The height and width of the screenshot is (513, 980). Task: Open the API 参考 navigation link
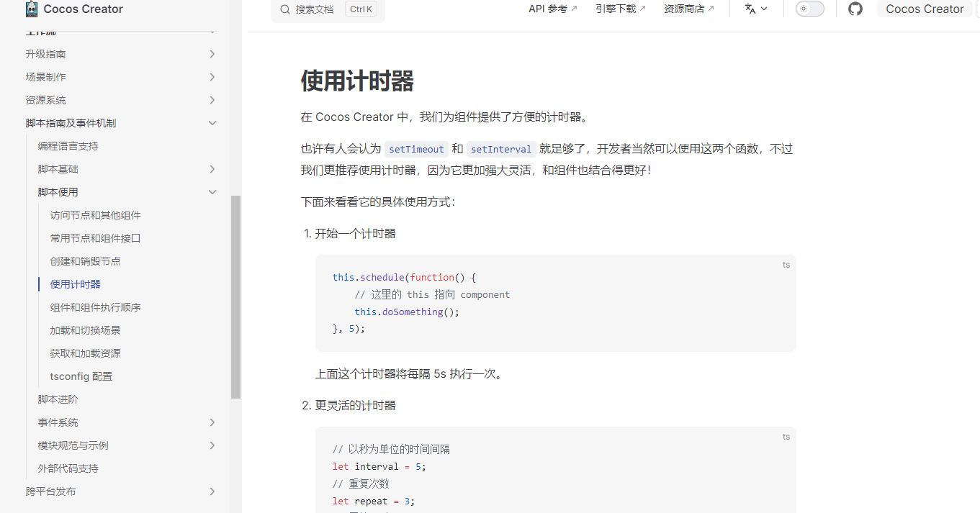tap(553, 9)
